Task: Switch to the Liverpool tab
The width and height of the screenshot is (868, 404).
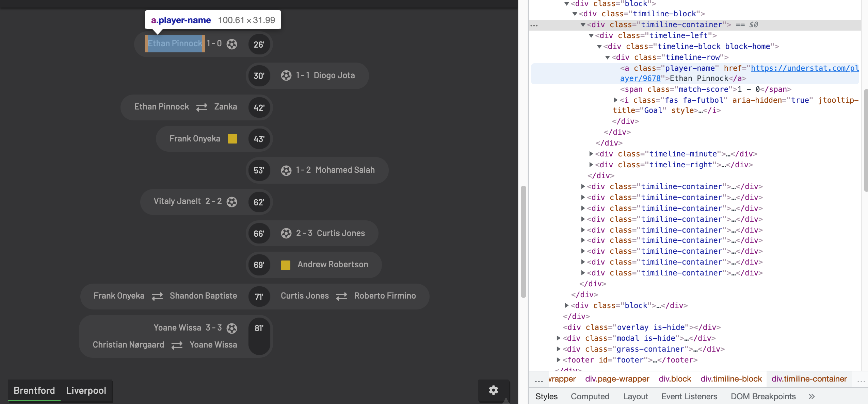Action: click(x=86, y=390)
